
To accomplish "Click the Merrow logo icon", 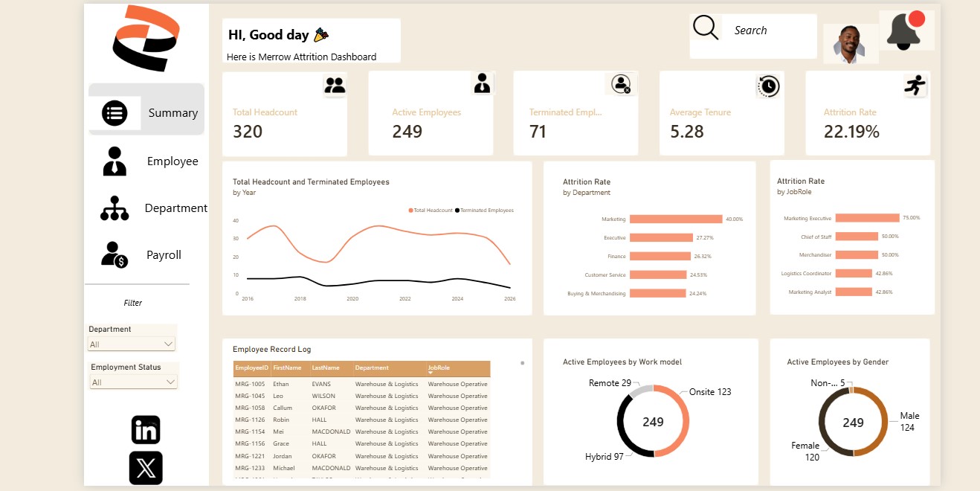I will tap(146, 38).
